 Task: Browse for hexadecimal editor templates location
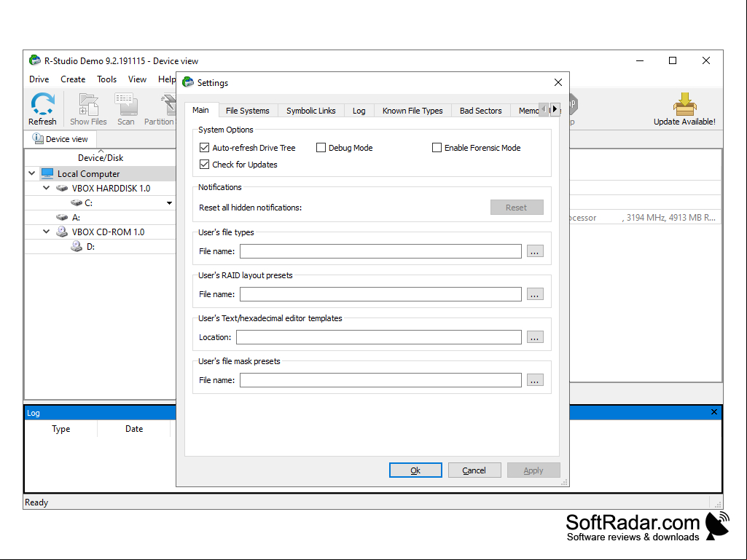[535, 337]
